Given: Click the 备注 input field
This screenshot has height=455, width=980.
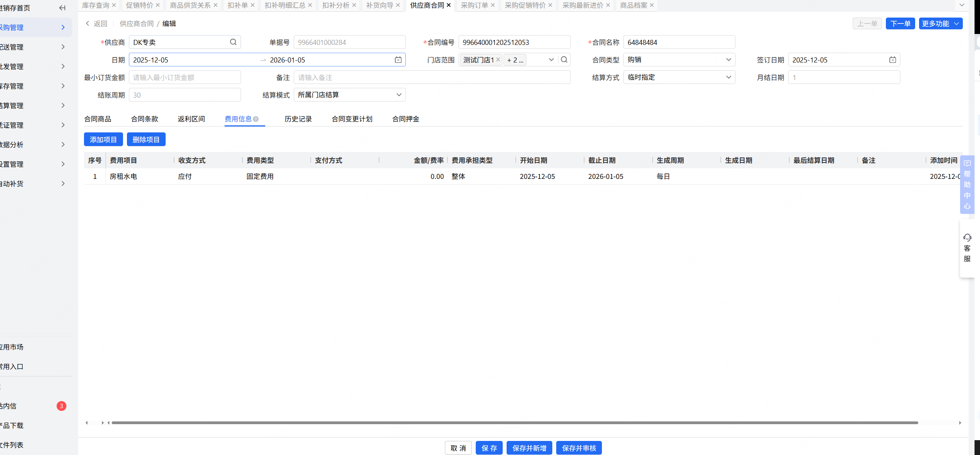Looking at the screenshot, I should [x=432, y=77].
